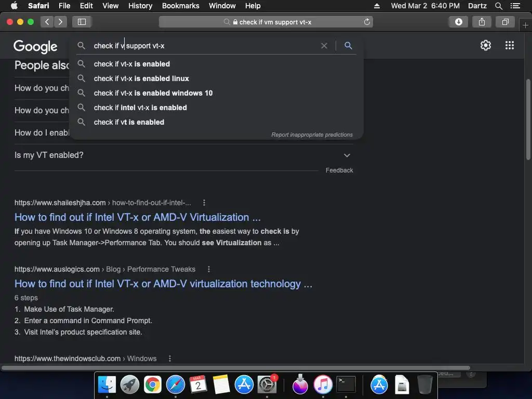Open Finder from the Dock

107,385
